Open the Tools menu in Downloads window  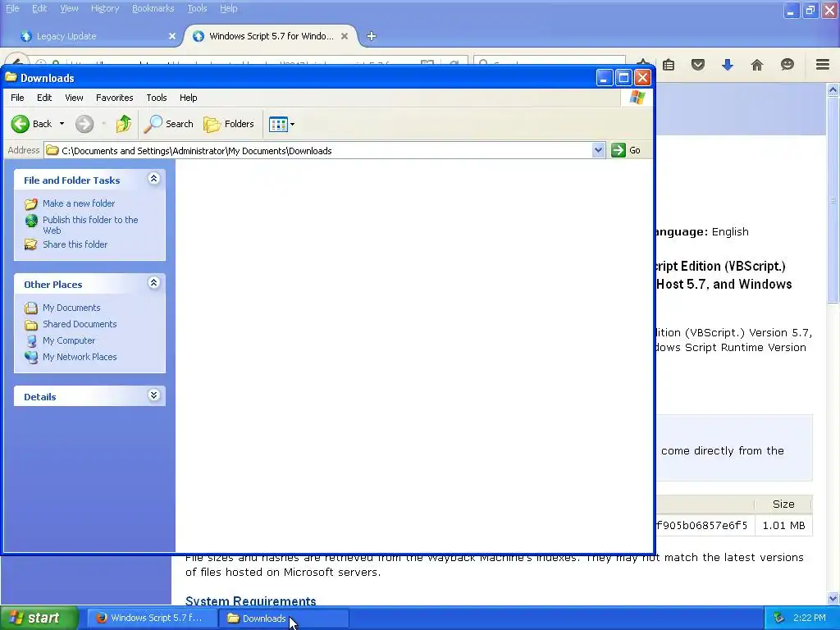coord(157,98)
